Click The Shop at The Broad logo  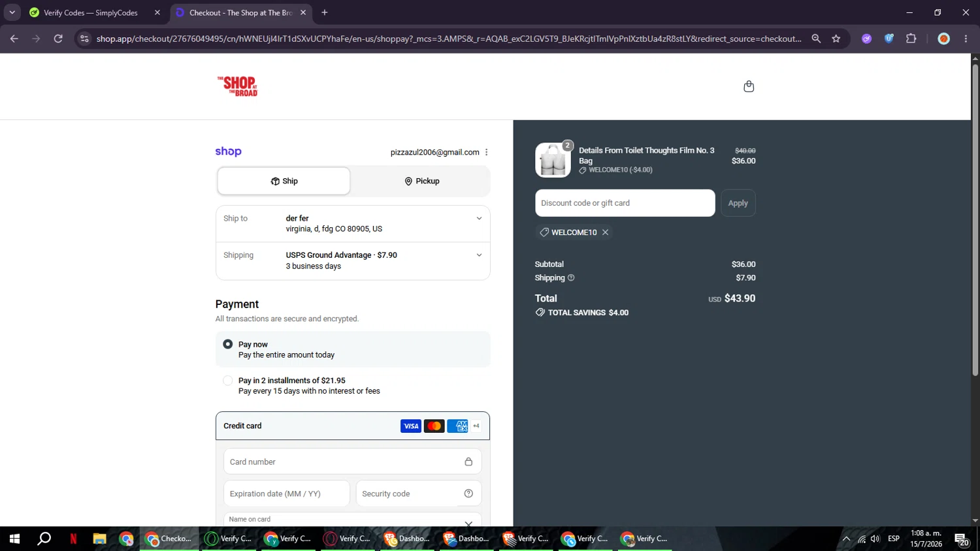click(x=237, y=86)
